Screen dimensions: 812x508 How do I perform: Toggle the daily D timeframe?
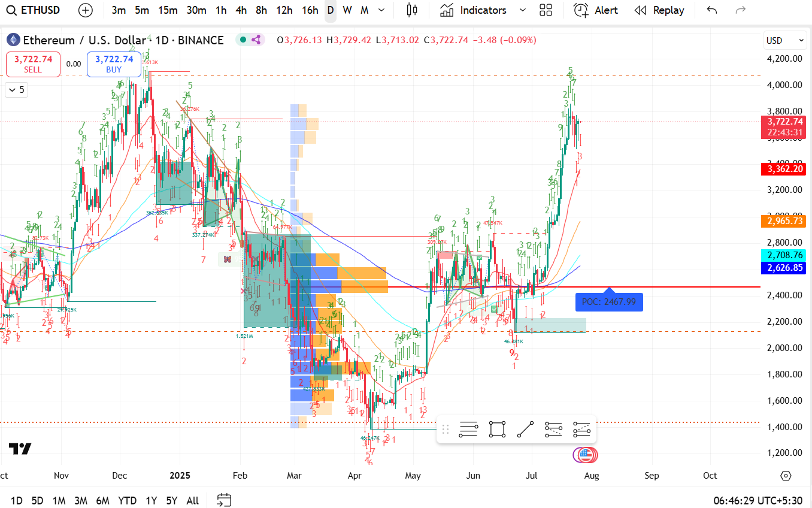click(331, 10)
